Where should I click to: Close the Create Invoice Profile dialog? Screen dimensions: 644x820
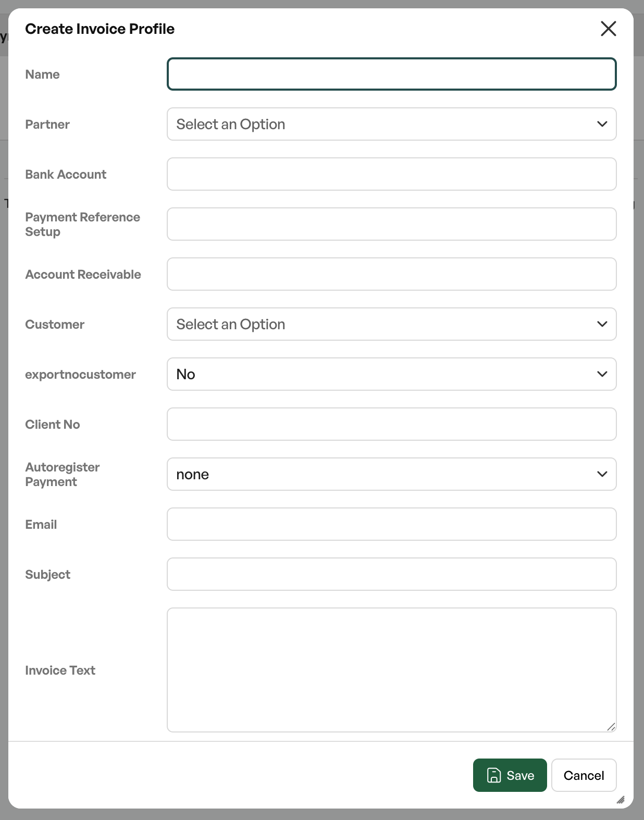click(608, 29)
